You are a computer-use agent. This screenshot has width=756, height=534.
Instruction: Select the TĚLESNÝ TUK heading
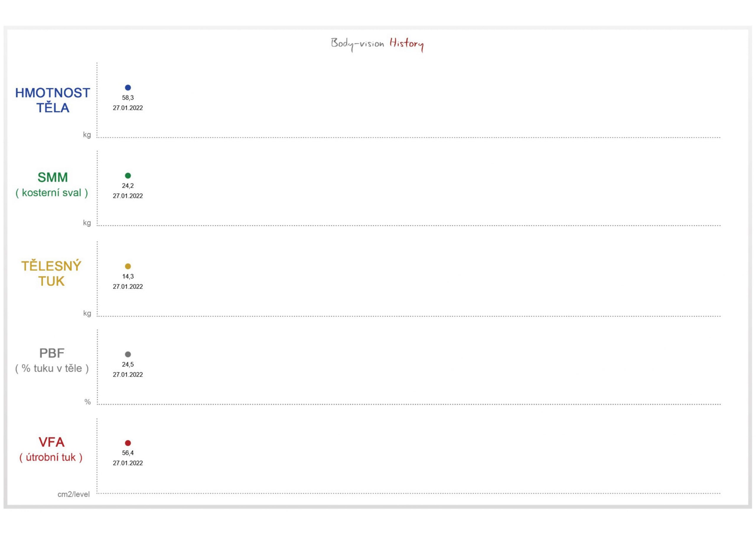click(51, 273)
